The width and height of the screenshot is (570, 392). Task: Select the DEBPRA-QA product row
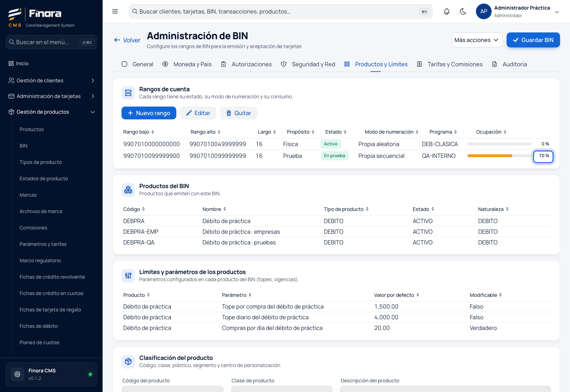coord(336,242)
